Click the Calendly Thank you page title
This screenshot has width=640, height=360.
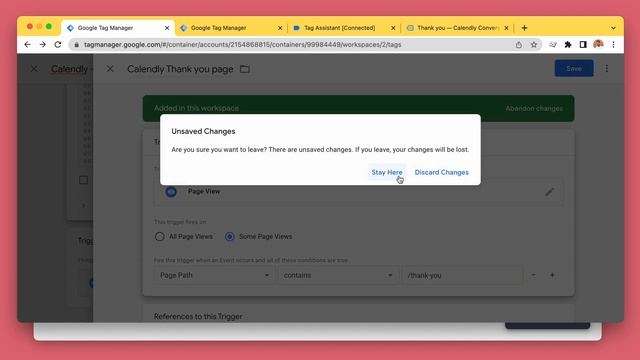coord(180,69)
